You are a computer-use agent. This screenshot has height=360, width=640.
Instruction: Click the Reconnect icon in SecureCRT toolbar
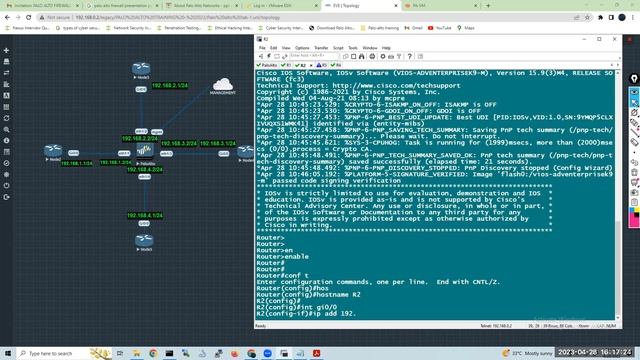pos(284,56)
